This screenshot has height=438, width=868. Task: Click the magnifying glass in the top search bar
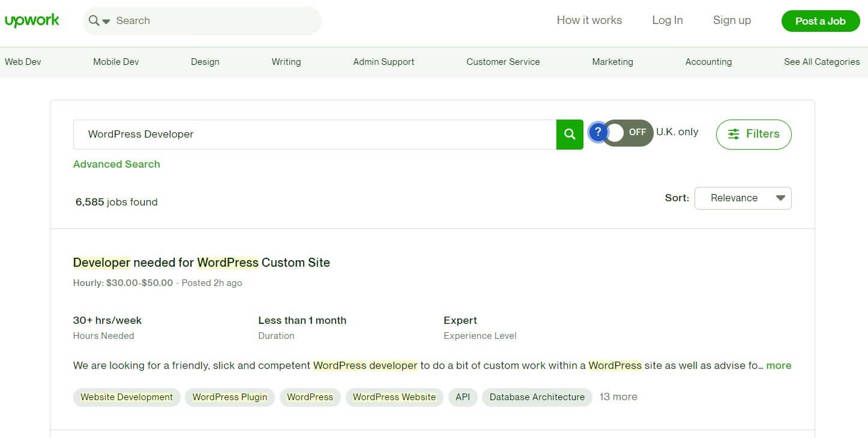point(93,20)
